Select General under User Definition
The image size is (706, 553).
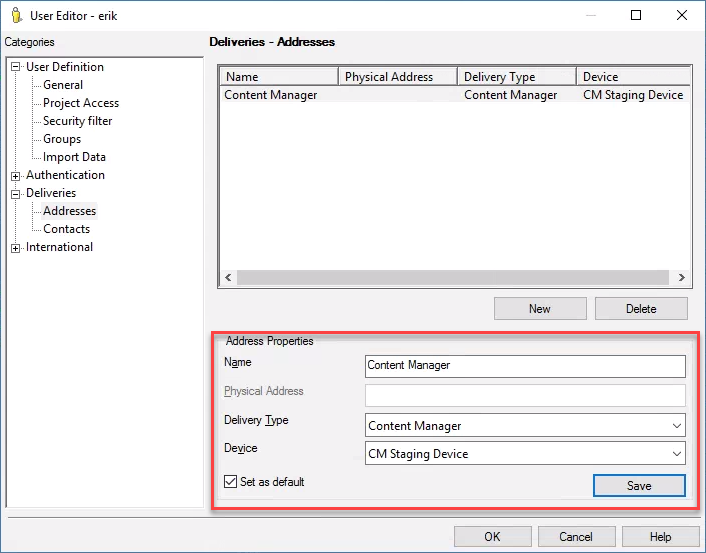click(x=63, y=85)
